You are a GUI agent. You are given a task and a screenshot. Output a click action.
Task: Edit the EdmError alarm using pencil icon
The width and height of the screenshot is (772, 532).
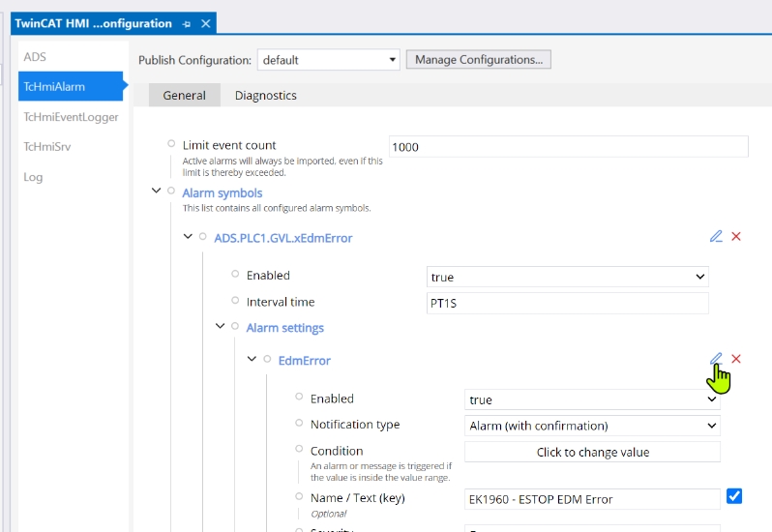(716, 359)
